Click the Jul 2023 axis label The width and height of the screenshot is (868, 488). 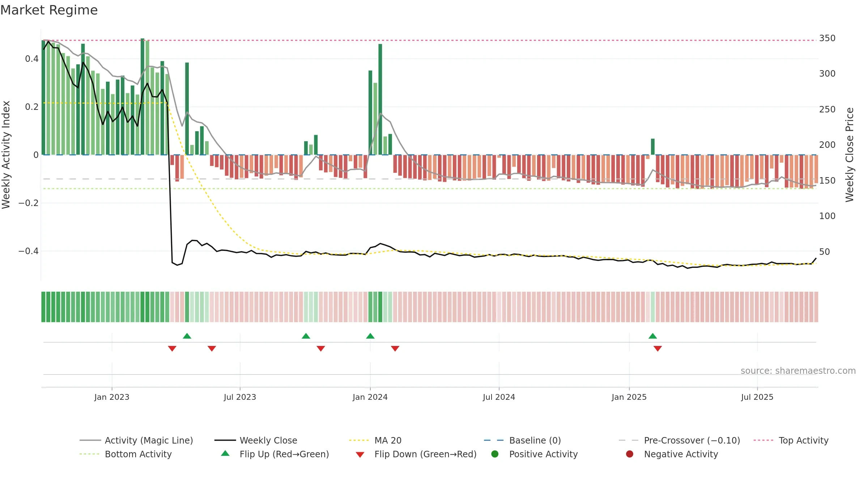(240, 397)
